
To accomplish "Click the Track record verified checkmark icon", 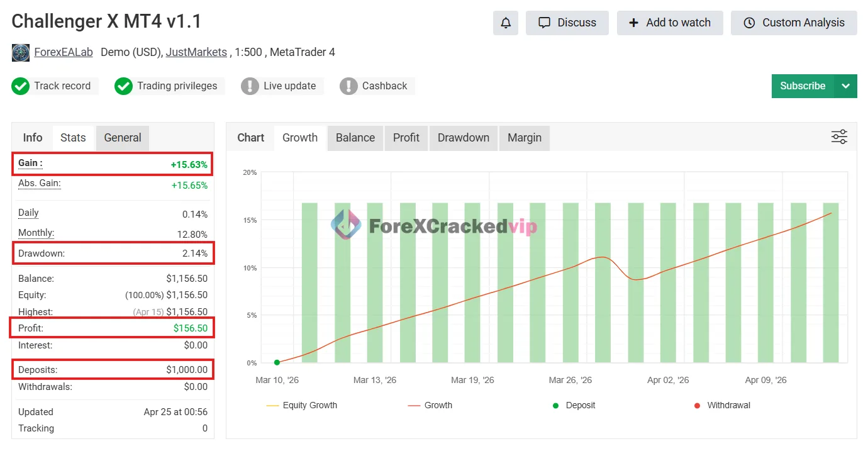I will point(21,86).
